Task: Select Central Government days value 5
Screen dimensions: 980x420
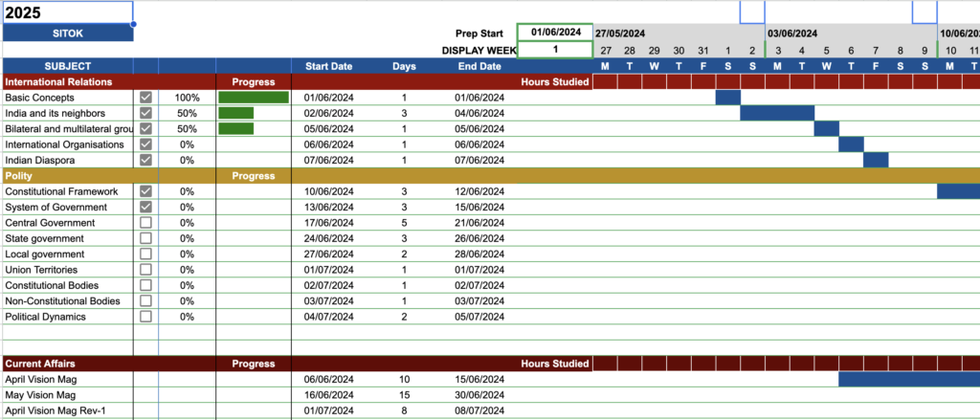Action: pos(404,223)
